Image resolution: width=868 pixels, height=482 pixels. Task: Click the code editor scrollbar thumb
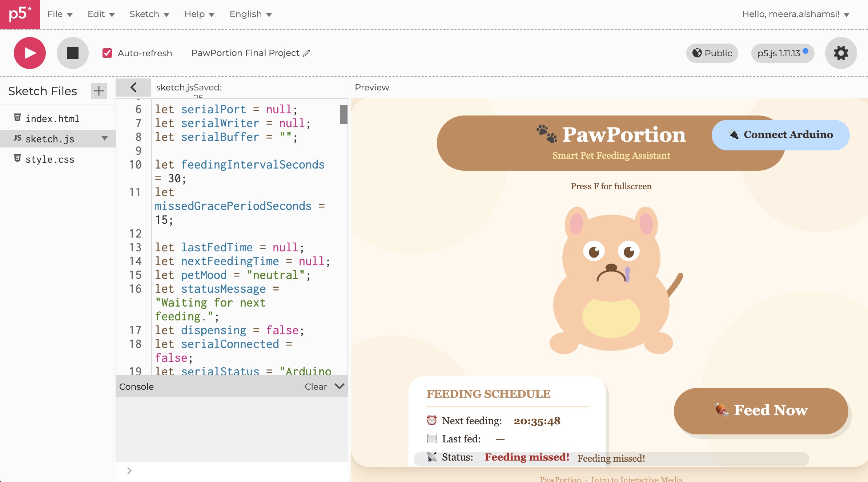343,114
